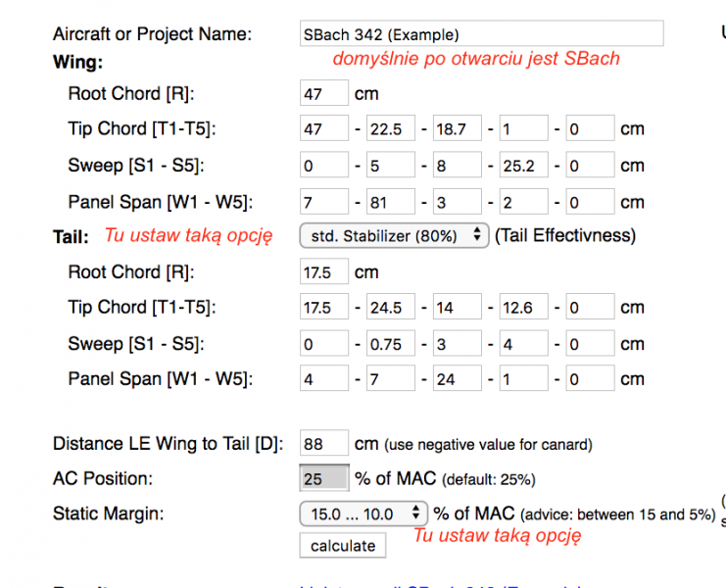Expand the Static Margin dropdown
The height and width of the screenshot is (588, 726).
[363, 514]
